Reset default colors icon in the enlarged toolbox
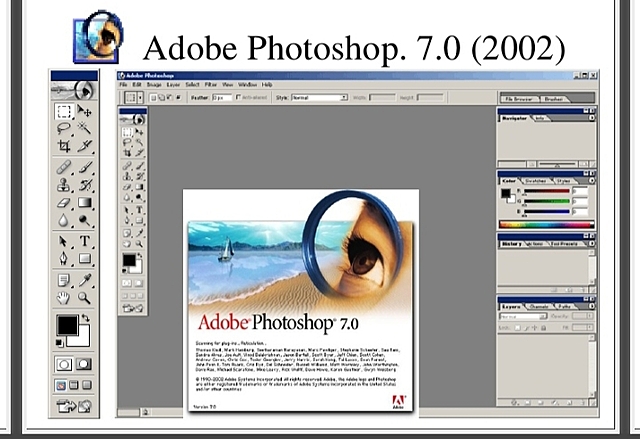The width and height of the screenshot is (640, 439). click(60, 343)
